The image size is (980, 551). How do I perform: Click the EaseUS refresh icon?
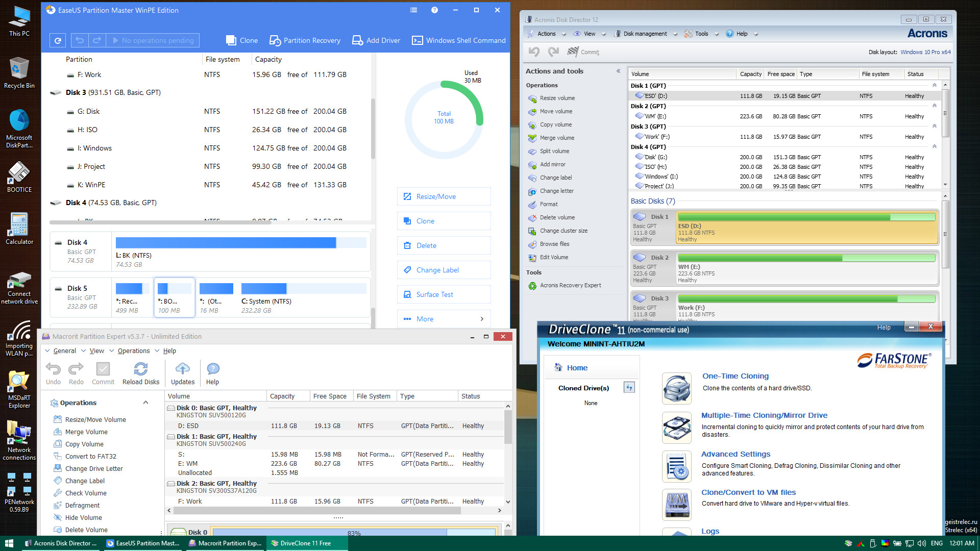tap(58, 40)
